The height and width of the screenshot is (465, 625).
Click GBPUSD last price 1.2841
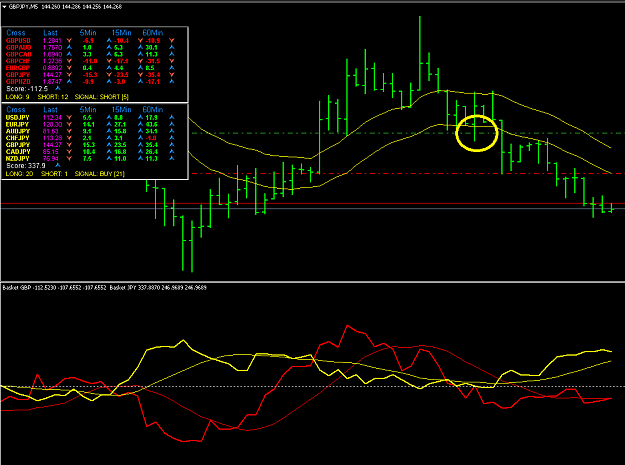pos(52,41)
